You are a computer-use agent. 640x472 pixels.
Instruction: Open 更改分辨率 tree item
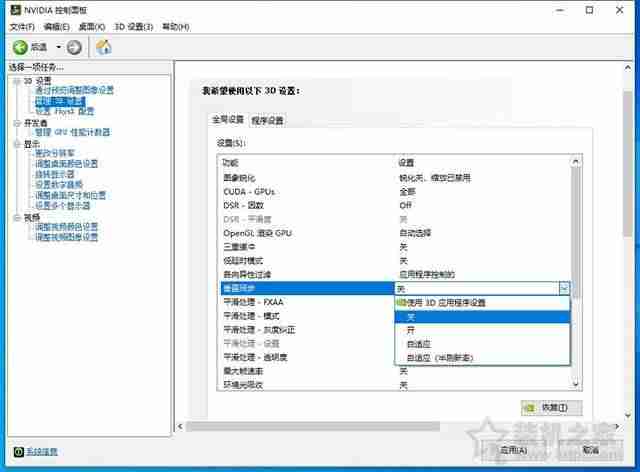(x=55, y=154)
